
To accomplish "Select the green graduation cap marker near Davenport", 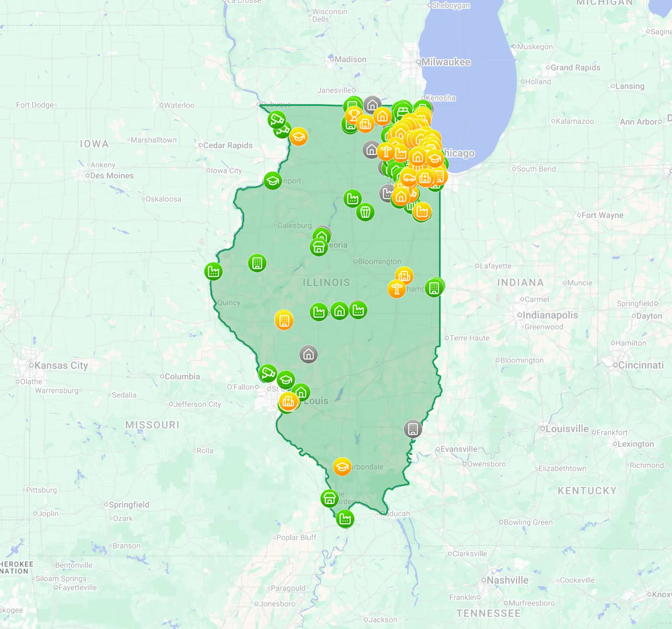I will [x=273, y=181].
